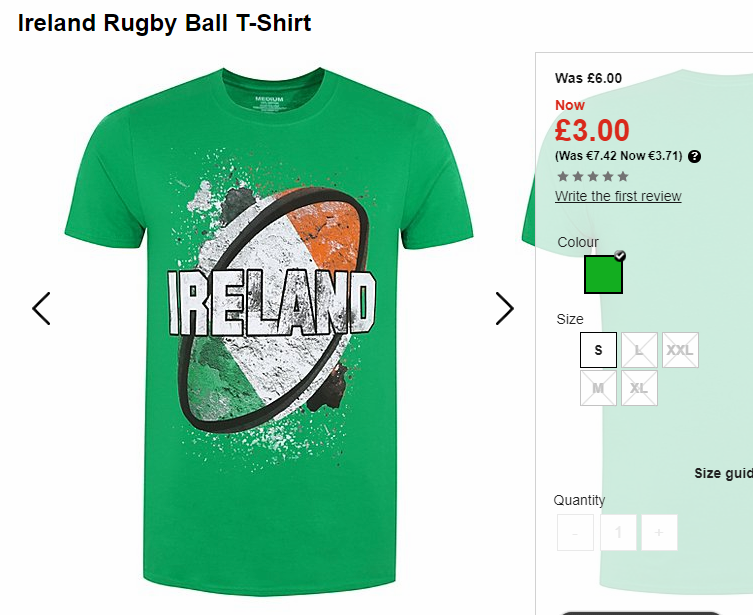
Task: Click the first rating star
Action: coord(563,176)
